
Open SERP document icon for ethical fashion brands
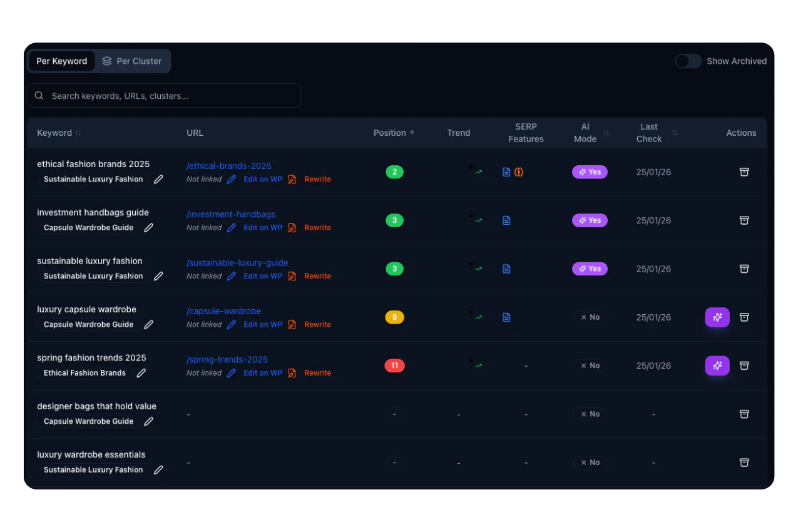[x=506, y=172]
